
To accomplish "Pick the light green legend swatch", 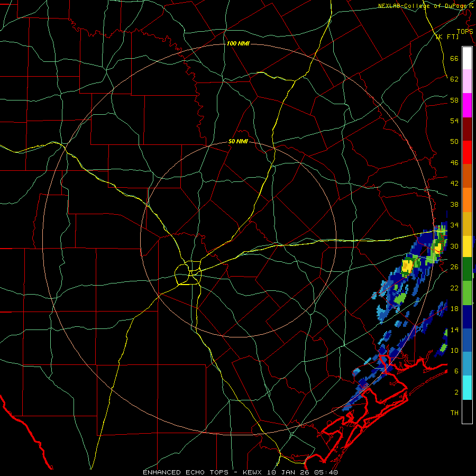I will tap(467, 293).
